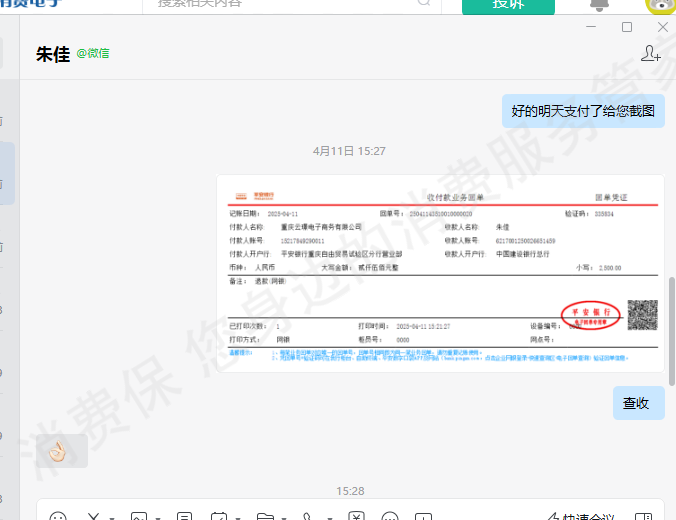
Task: Click the 查收 message bubble
Action: pos(638,403)
